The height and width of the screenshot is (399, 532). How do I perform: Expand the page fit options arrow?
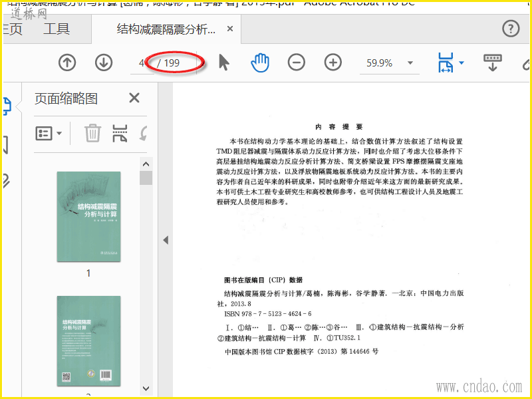(x=462, y=63)
